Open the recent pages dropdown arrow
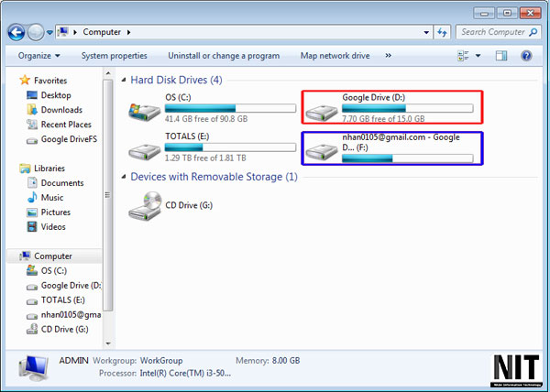Viewport: 550px width, 392px height. (x=49, y=33)
